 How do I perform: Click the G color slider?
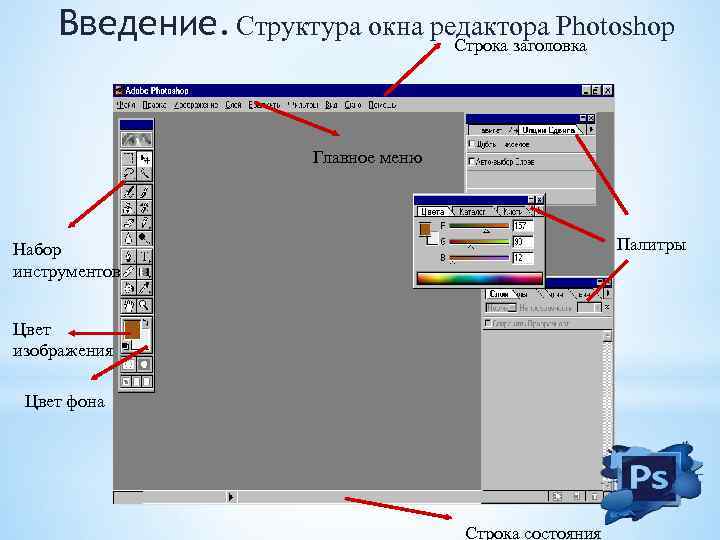479,242
